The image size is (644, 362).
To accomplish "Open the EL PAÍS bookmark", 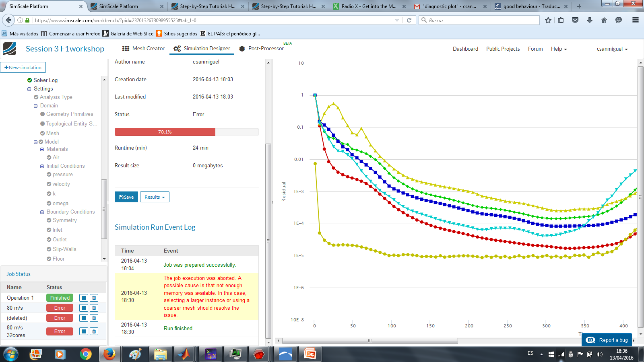I will pyautogui.click(x=230, y=34).
